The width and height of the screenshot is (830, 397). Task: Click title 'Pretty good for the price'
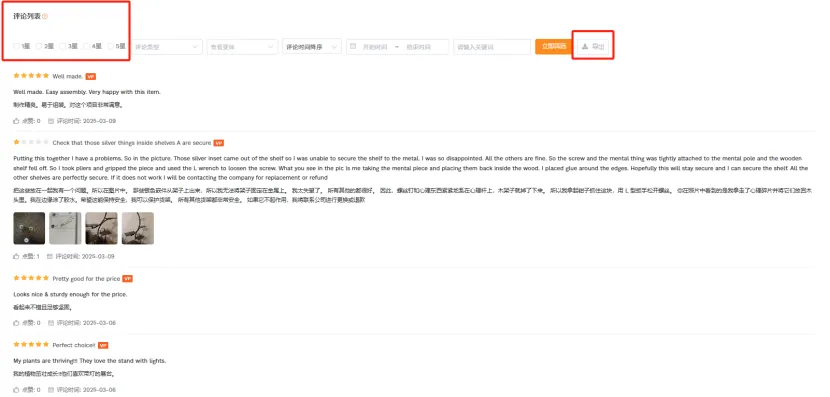tap(86, 278)
